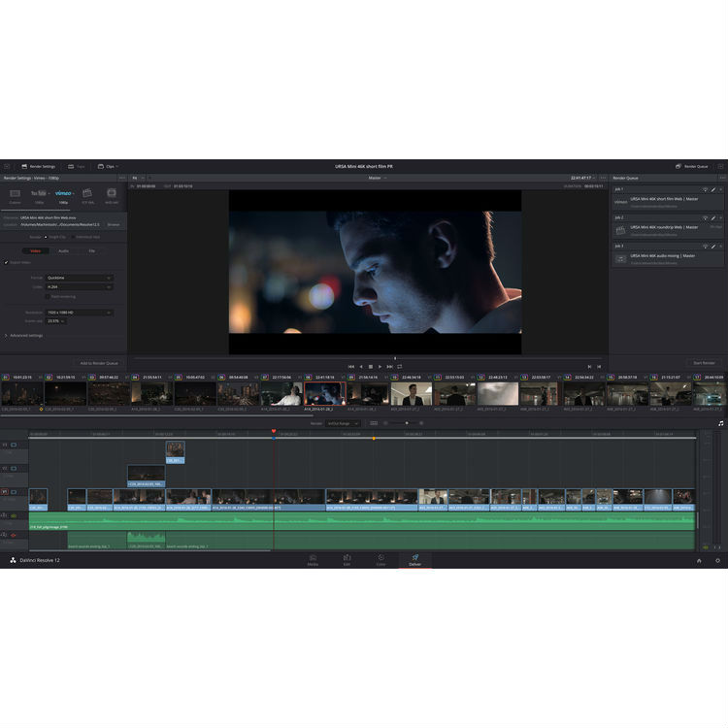
Task: Select the FCP XML clapperboard preset
Action: tap(87, 193)
